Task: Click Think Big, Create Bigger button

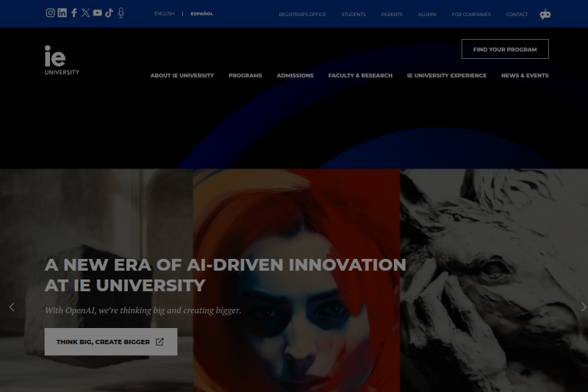Action: tap(111, 342)
